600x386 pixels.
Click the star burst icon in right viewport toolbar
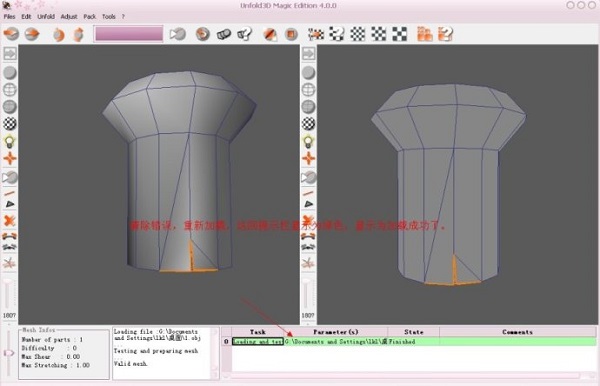[308, 263]
